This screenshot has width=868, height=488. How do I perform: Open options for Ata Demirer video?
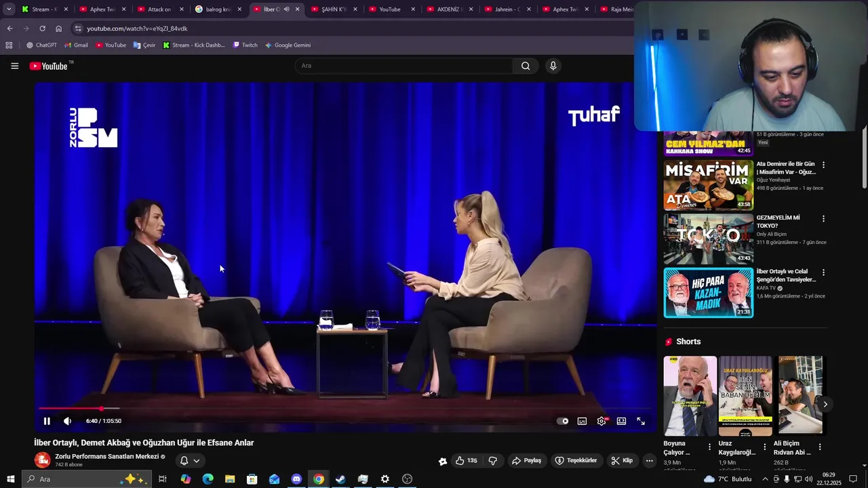[823, 165]
